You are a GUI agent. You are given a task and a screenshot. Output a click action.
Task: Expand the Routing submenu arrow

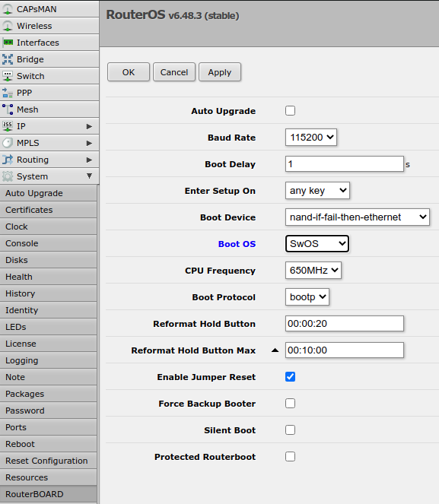(90, 160)
